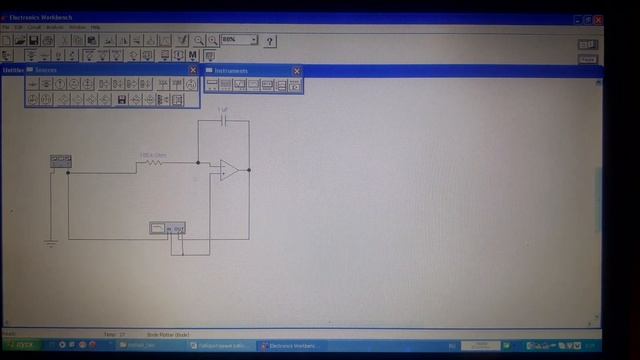Select the op-amp in the circuit
This screenshot has width=640, height=360.
tap(229, 170)
